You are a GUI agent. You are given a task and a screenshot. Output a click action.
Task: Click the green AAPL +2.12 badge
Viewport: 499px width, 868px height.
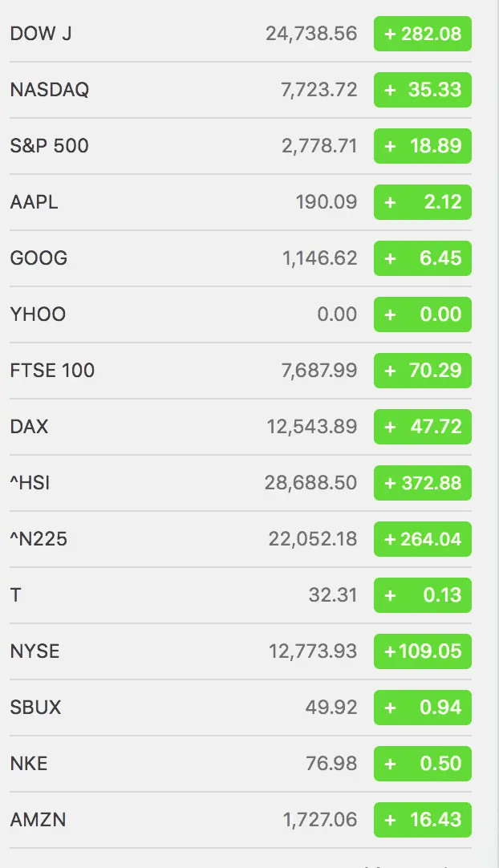tap(423, 202)
